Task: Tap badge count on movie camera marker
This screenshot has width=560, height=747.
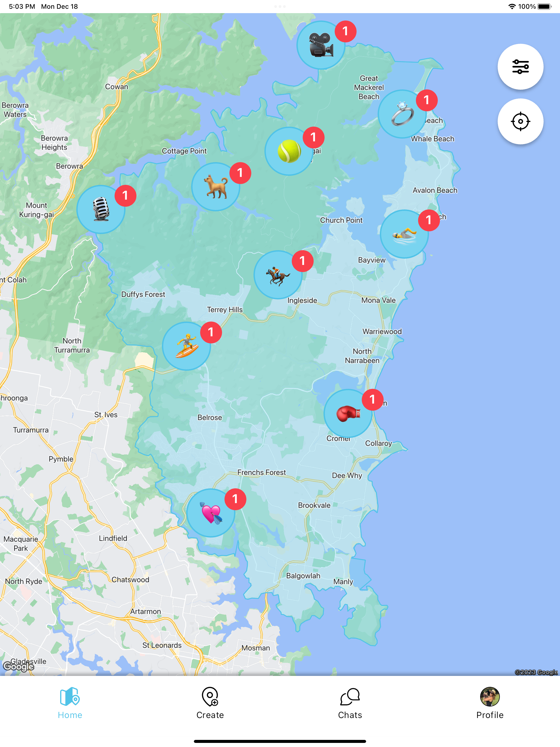Action: [x=345, y=31]
